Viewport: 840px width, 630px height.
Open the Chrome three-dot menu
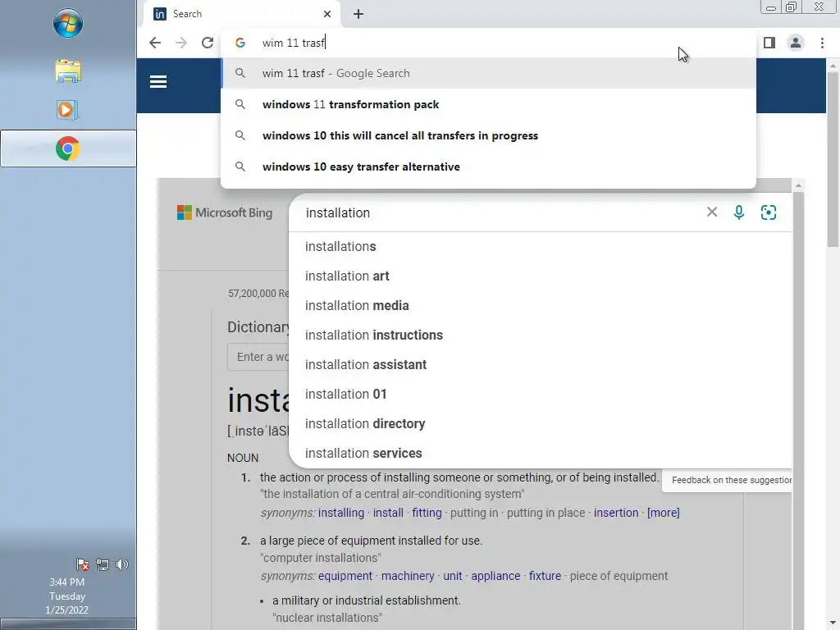(822, 43)
